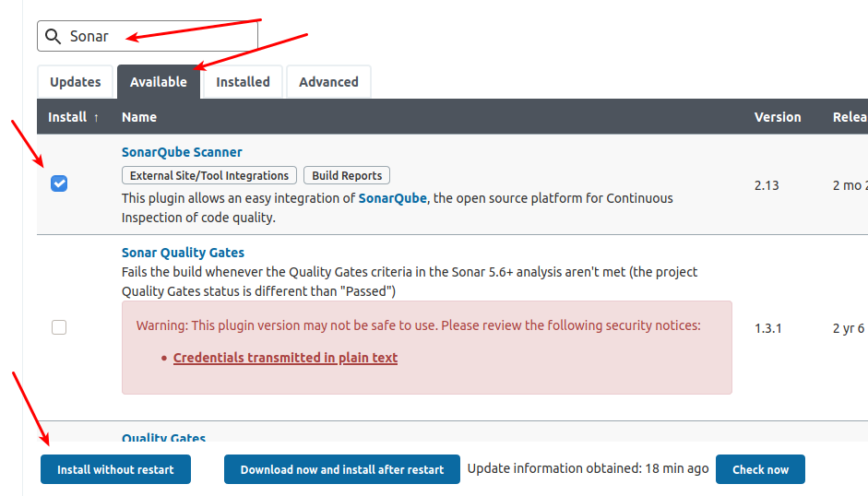Open the SonarQube Scanner plugin link
Image resolution: width=868 pixels, height=496 pixels.
(182, 152)
